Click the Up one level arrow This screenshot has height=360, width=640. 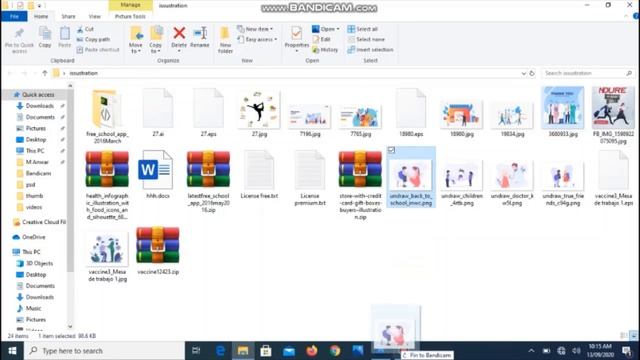tap(45, 73)
